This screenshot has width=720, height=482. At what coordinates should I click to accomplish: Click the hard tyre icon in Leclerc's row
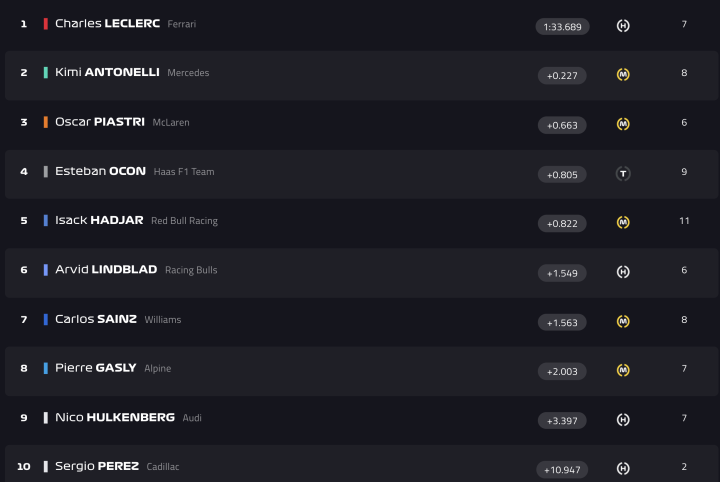[623, 25]
